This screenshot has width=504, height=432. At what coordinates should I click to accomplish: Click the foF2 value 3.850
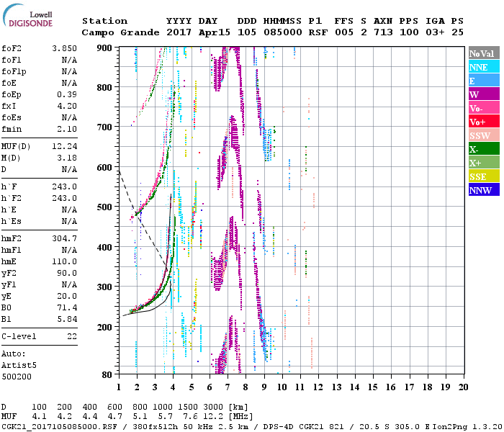click(65, 48)
